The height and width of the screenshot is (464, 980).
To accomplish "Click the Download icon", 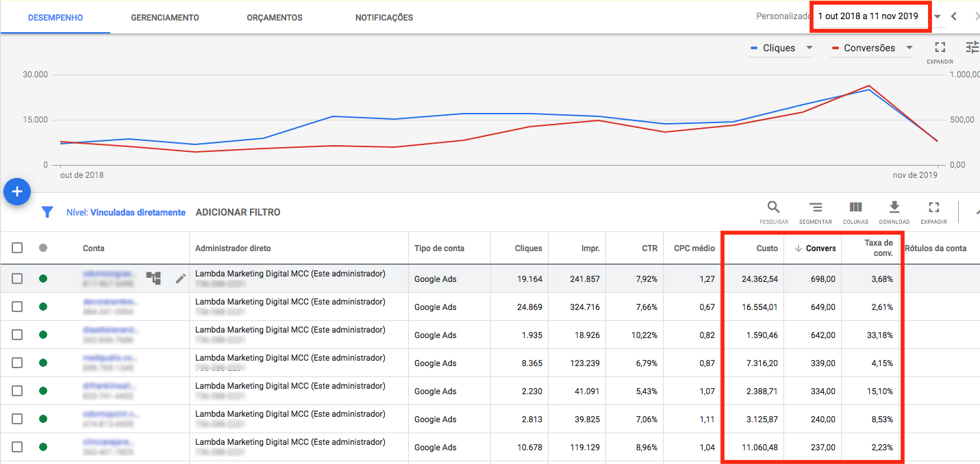I will pos(894,208).
